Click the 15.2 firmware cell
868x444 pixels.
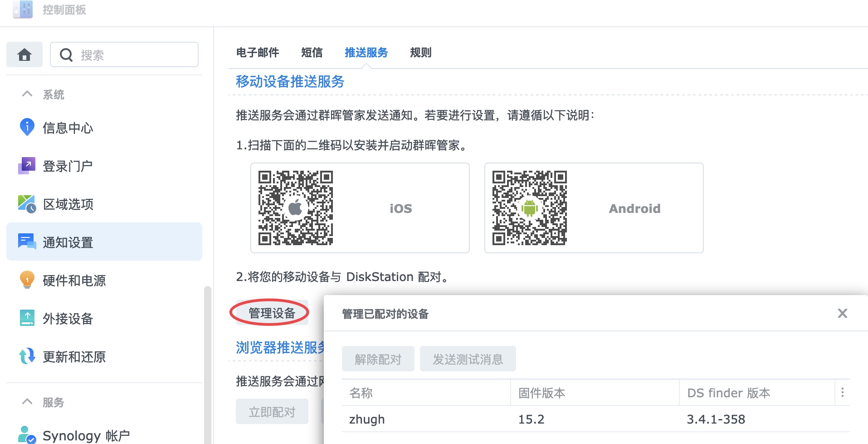532,419
